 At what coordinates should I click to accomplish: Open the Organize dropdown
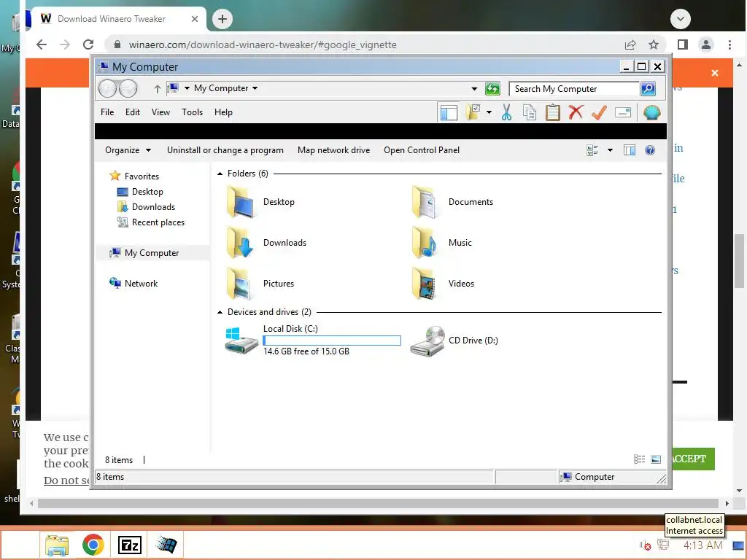tap(128, 150)
